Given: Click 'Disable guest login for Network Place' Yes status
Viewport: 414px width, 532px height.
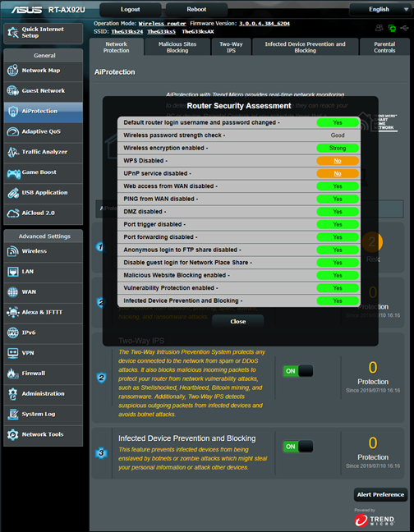Looking at the screenshot, I should 338,263.
